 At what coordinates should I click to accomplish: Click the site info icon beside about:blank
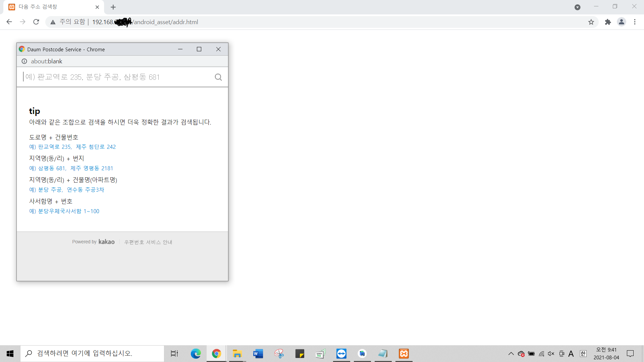[x=24, y=61]
